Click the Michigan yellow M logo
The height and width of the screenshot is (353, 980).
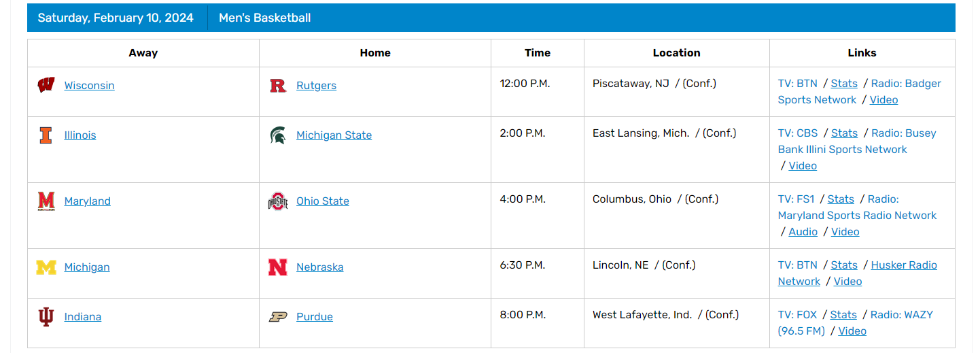pos(46,267)
